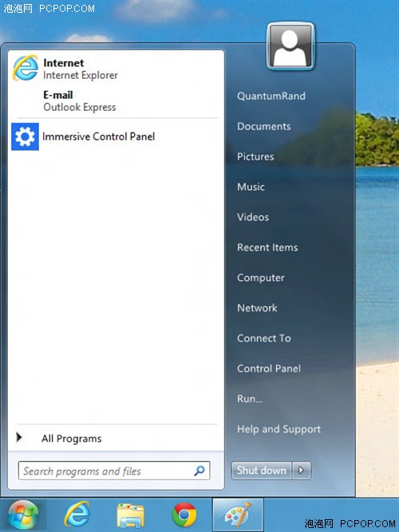Screen dimensions: 399x532
Task: Open shutdown options arrow menu
Action: (301, 471)
